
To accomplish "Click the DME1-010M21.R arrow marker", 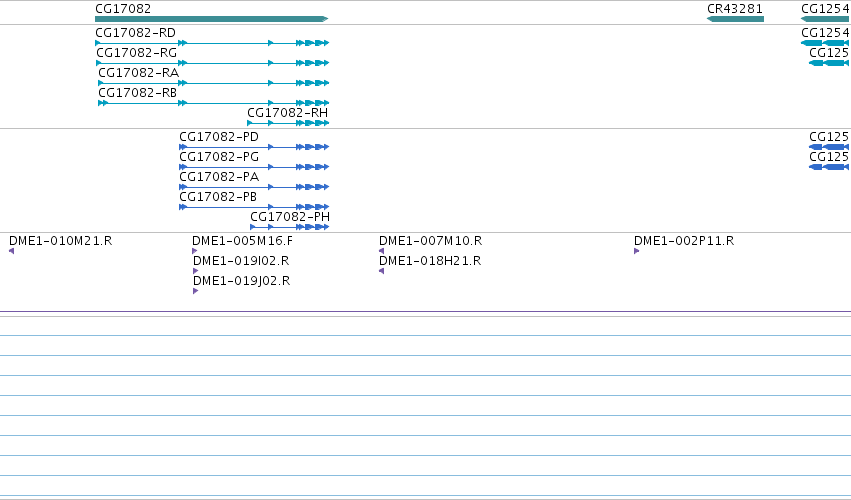I will tap(11, 251).
